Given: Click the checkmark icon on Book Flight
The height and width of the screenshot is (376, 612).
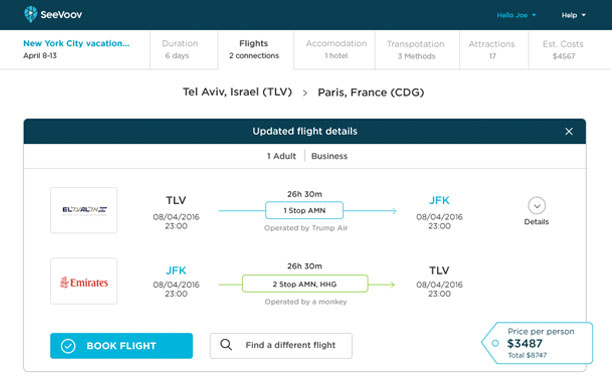Looking at the screenshot, I should [68, 346].
